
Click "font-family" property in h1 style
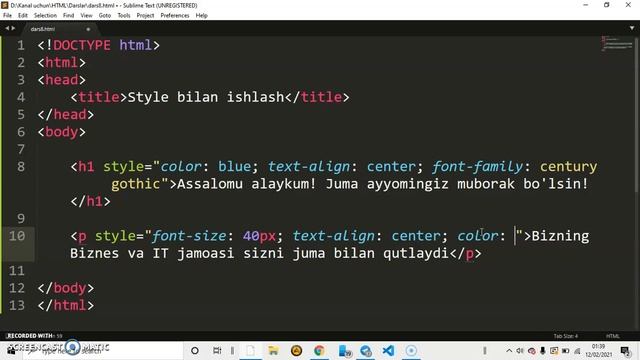coord(478,167)
